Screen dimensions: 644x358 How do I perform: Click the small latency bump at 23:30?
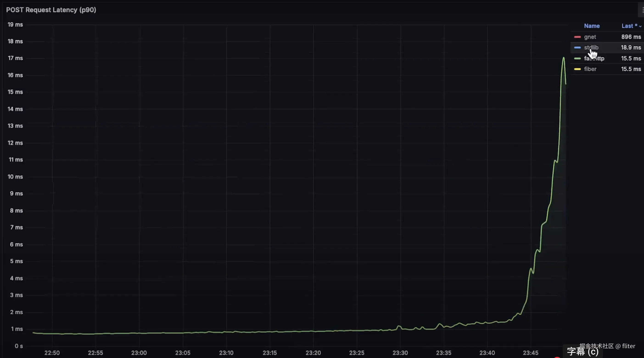pos(399,326)
